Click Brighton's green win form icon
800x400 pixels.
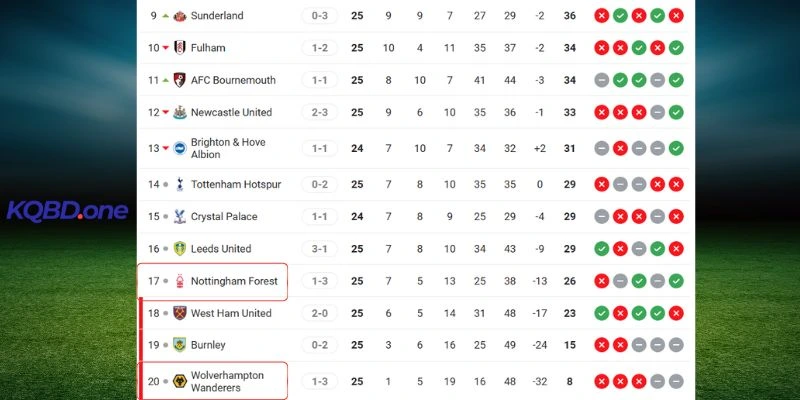pyautogui.click(x=676, y=148)
